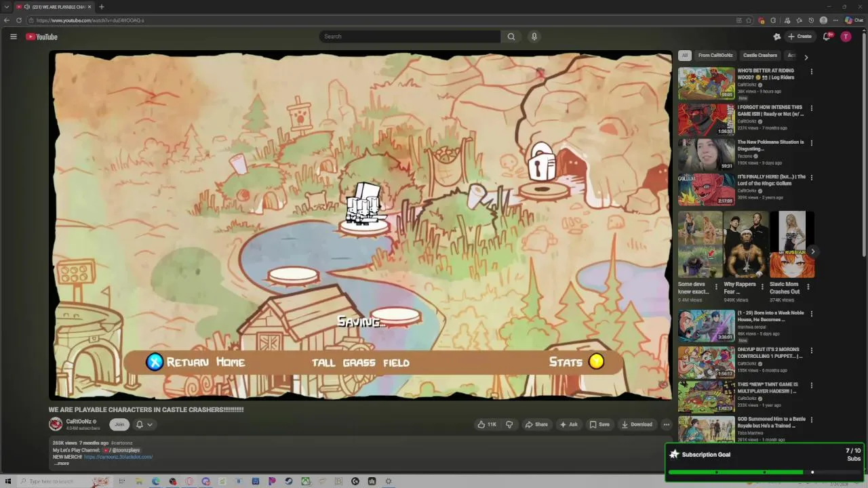This screenshot has width=868, height=488.
Task: Open 'IT'S FINALLY HERE' Gollum video thumbnail
Action: pyautogui.click(x=706, y=190)
